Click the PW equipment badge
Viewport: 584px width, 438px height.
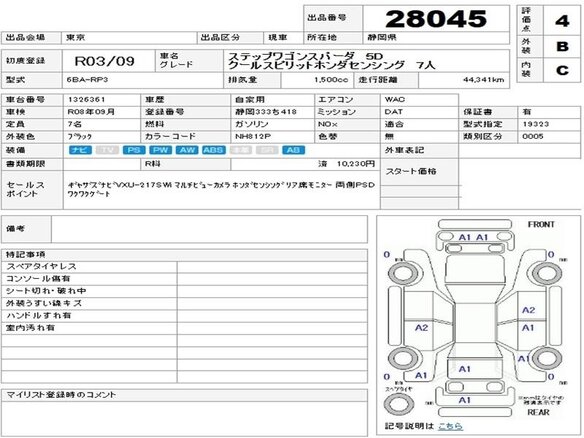pyautogui.click(x=161, y=150)
